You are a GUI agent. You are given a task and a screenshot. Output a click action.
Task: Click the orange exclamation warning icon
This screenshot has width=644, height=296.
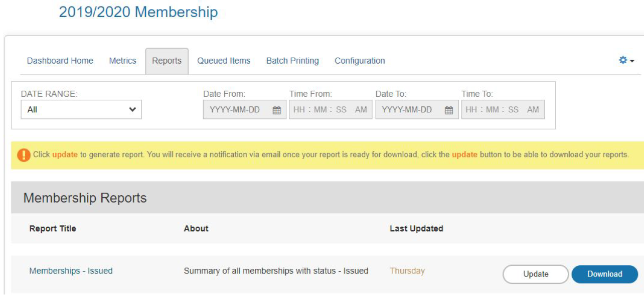(24, 155)
